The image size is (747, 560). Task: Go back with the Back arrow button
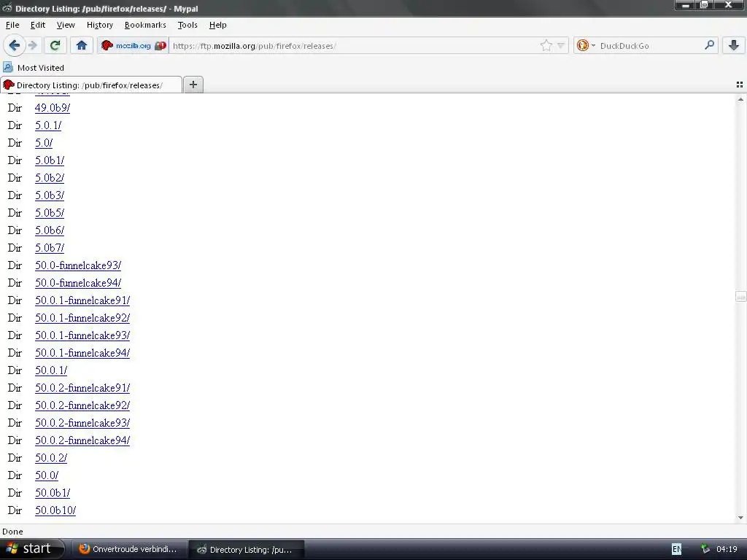pos(14,45)
